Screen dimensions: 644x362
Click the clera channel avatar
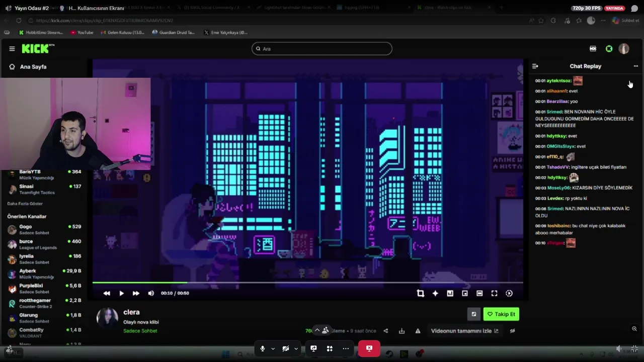[107, 318]
